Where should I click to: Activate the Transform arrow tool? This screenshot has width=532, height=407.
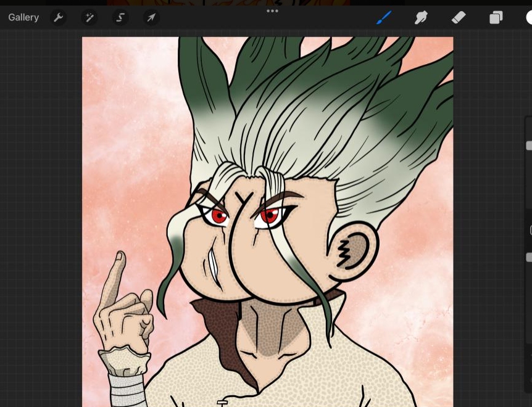(151, 17)
